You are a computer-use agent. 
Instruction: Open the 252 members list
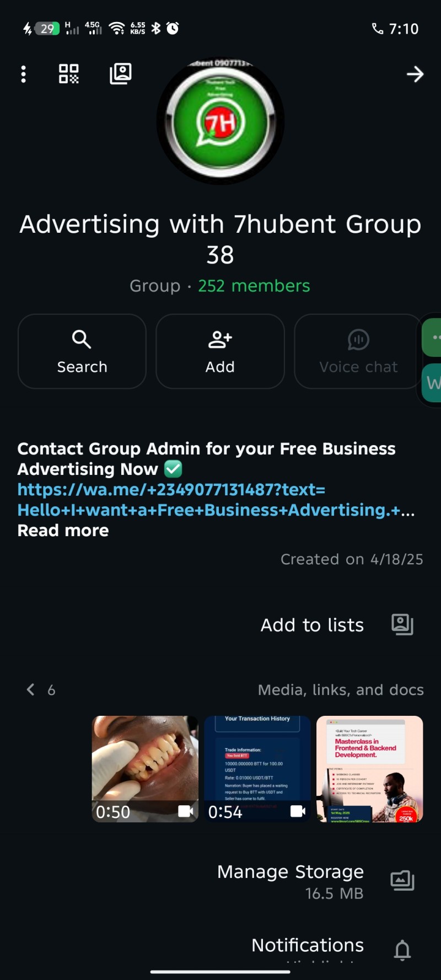[x=254, y=286]
